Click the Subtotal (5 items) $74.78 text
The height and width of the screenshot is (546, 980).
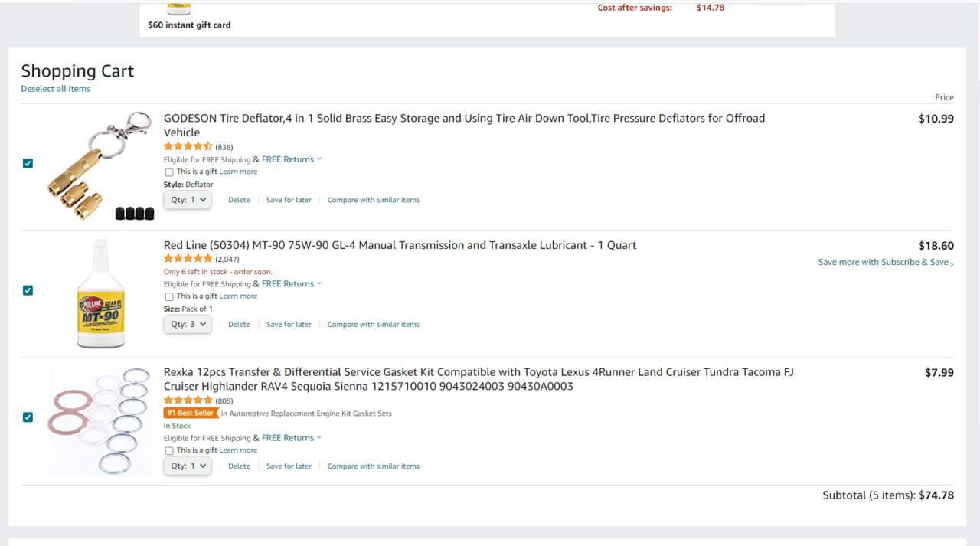point(888,495)
